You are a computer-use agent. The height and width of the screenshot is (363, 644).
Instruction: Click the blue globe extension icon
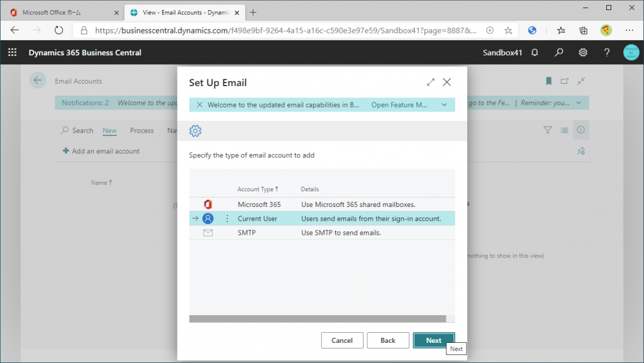click(x=532, y=30)
